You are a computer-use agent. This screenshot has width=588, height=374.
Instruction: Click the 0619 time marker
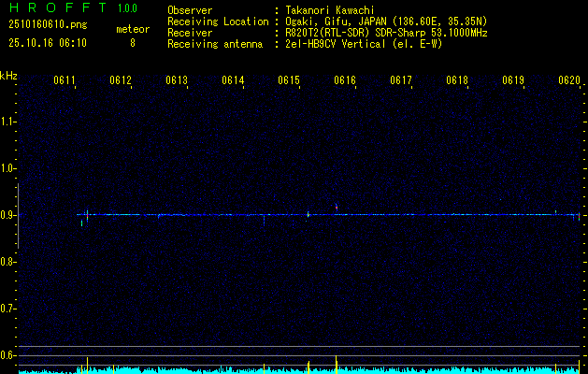click(513, 80)
